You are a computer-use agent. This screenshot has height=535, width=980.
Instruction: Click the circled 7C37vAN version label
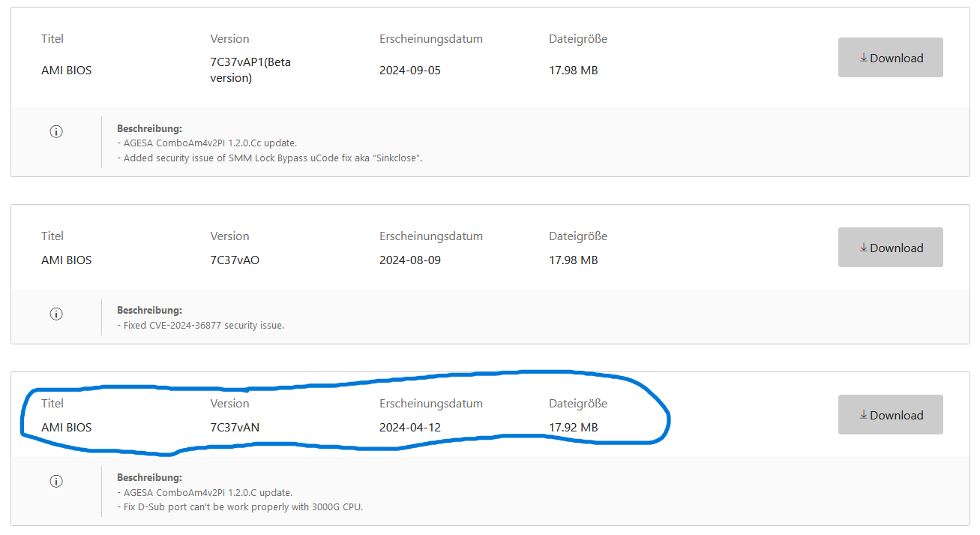pyautogui.click(x=235, y=428)
